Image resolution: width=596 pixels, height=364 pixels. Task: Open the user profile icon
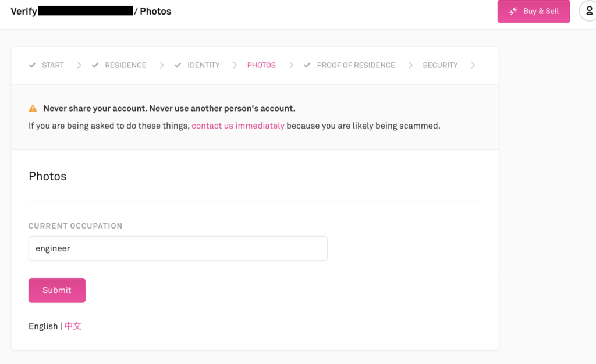tap(588, 11)
